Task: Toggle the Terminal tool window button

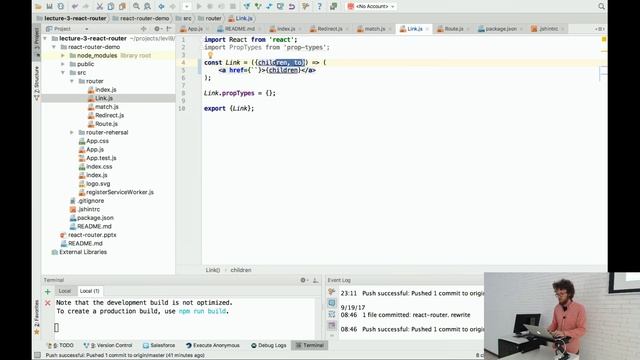Action: coord(309,345)
